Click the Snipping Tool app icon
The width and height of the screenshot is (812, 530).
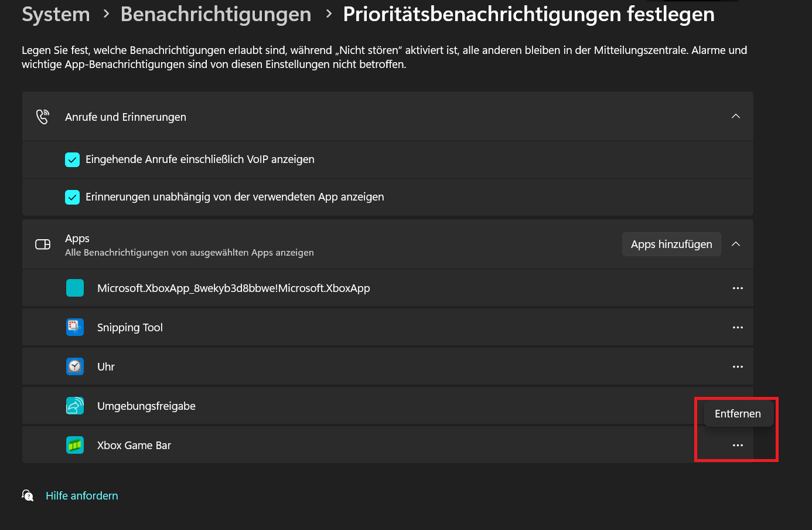pos(75,327)
